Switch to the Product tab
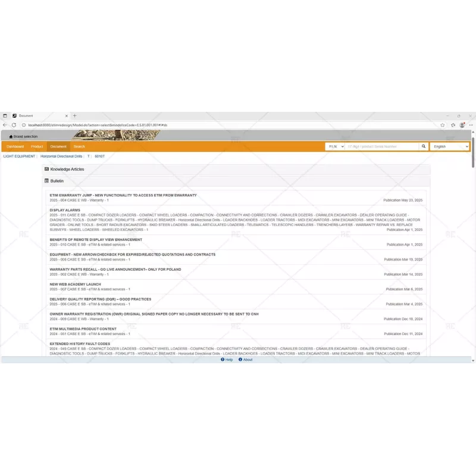This screenshot has height=476, width=476. point(37,146)
